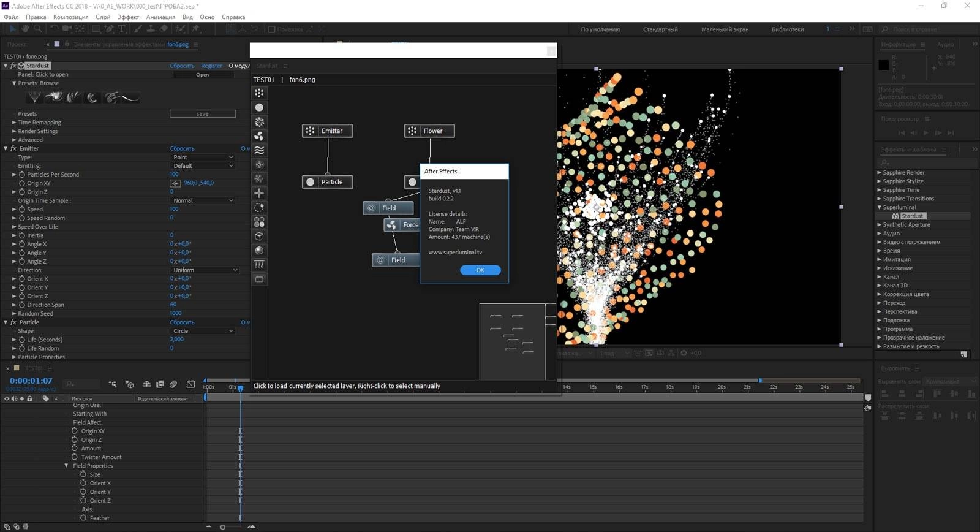
Task: Toggle stopwatch for Particles Per Second
Action: [x=22, y=175]
